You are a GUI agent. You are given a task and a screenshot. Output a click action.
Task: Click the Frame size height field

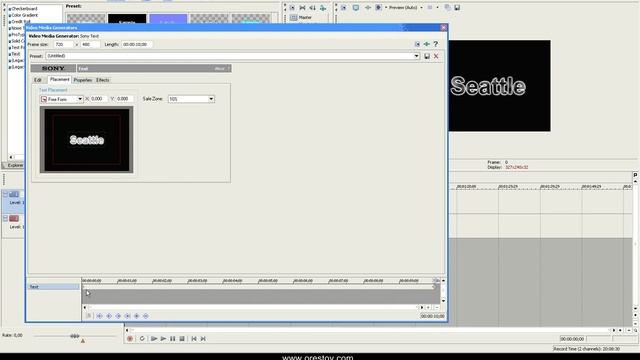[x=90, y=44]
